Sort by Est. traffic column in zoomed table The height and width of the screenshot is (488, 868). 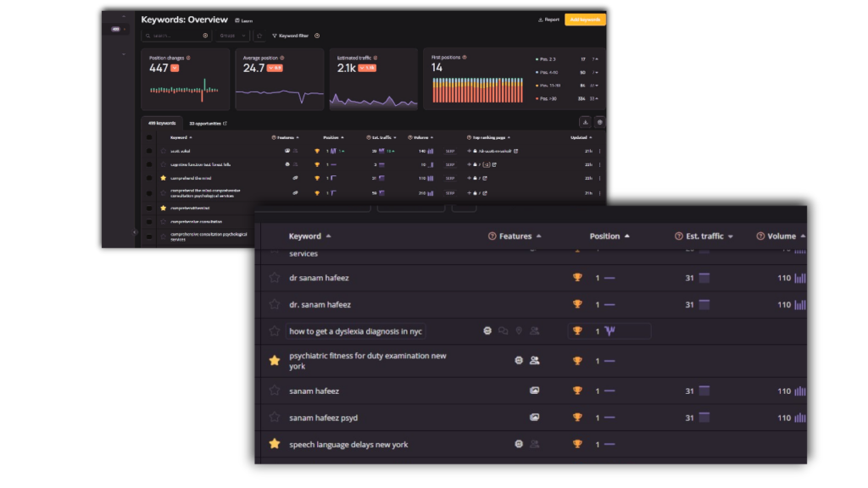704,236
